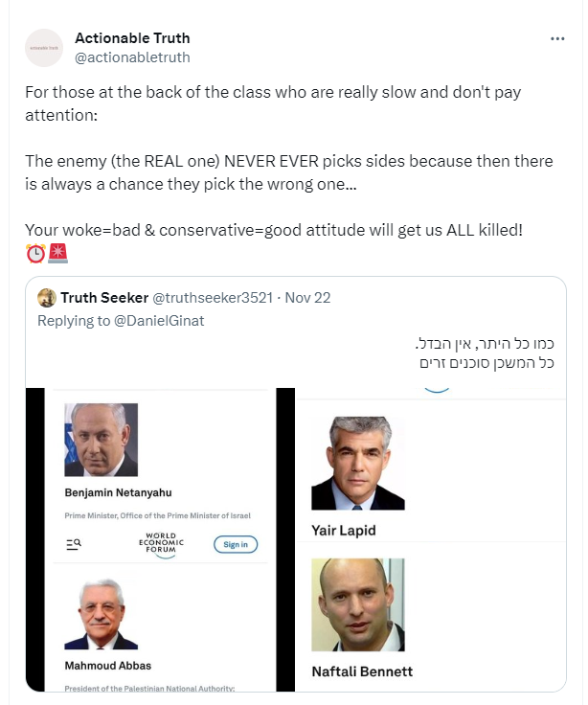Click the @actionabletruth handle
The width and height of the screenshot is (588, 705).
click(x=132, y=57)
